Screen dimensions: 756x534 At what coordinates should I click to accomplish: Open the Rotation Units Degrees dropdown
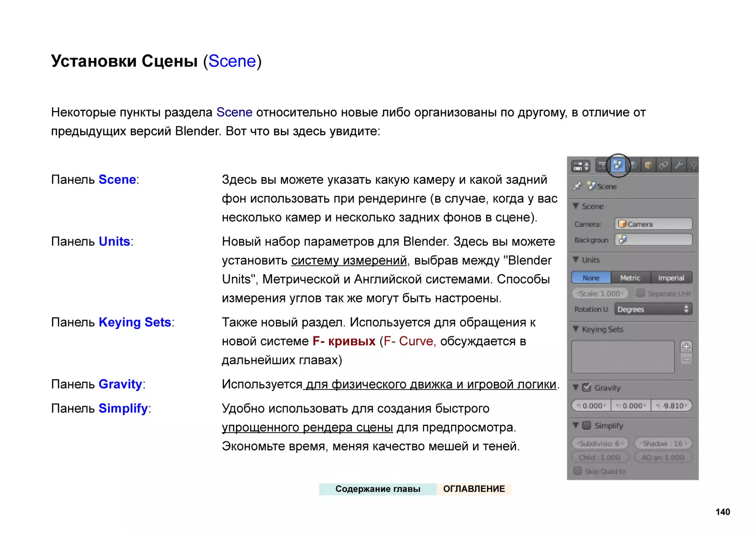click(x=653, y=309)
